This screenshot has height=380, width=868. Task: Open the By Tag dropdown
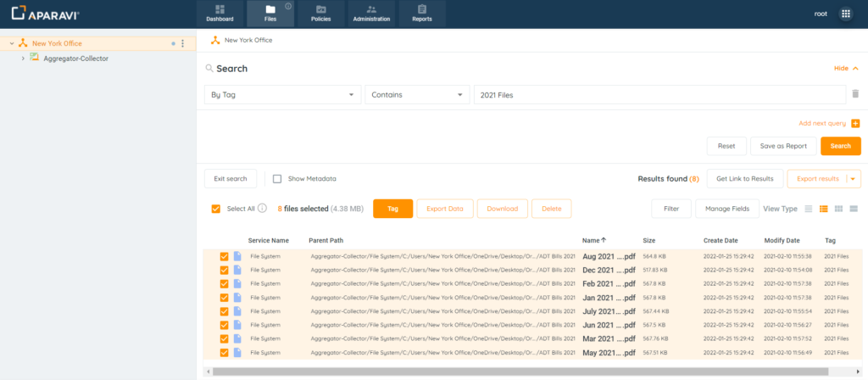pyautogui.click(x=282, y=95)
